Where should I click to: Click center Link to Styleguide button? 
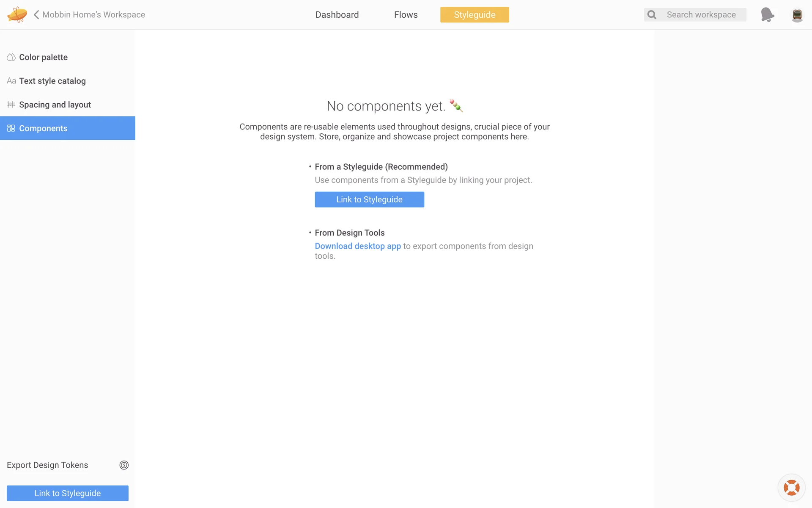click(x=369, y=199)
